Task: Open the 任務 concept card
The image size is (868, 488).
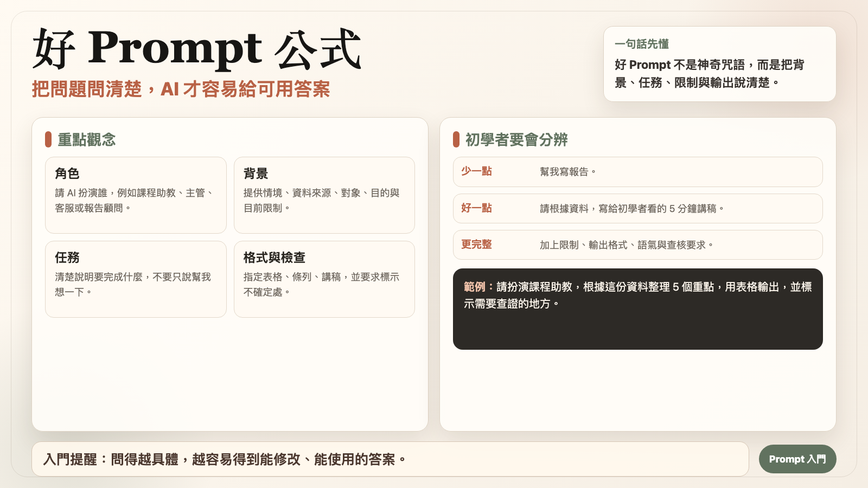Action: 136,279
